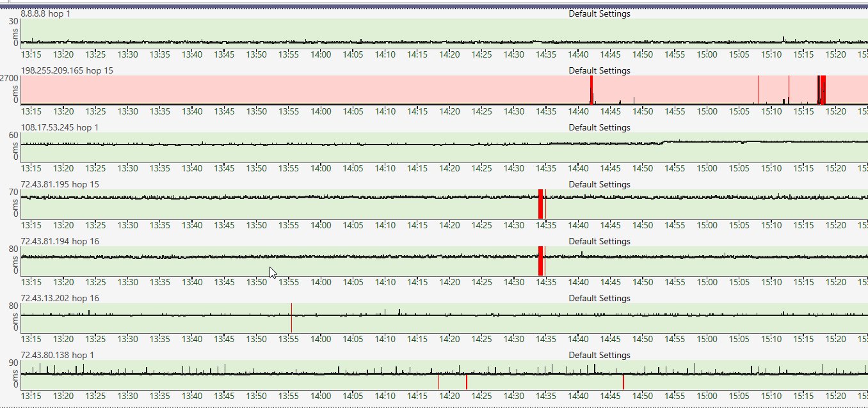Click Default Settings above the 72.43.13.202 graph
The height and width of the screenshot is (408, 868).
pos(599,298)
